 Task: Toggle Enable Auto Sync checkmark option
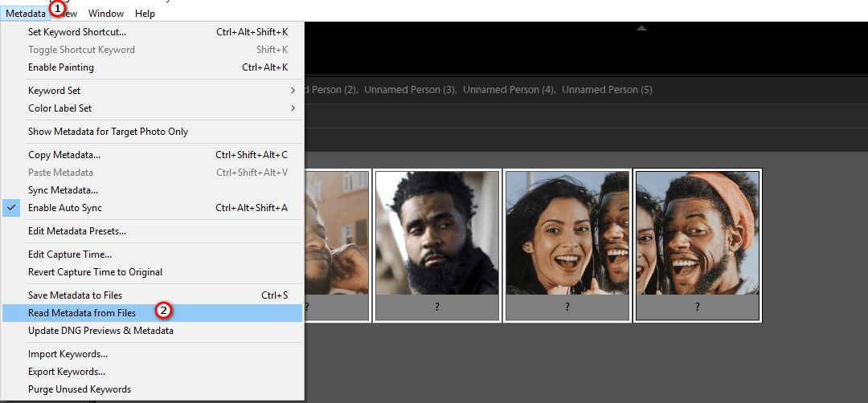pos(64,208)
